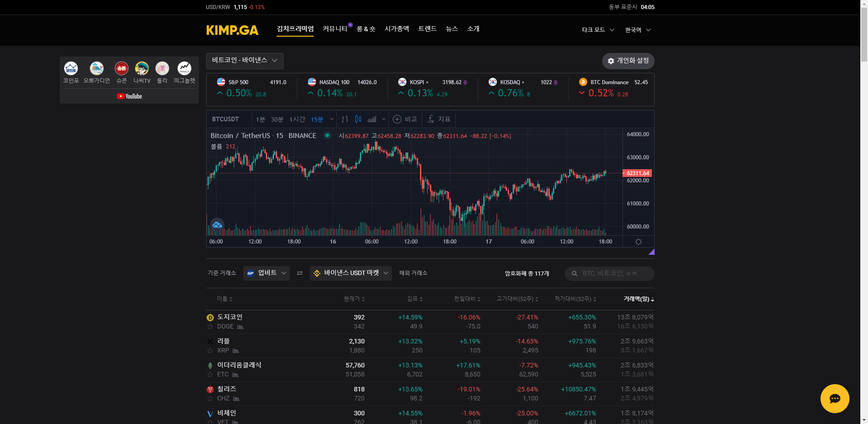Screen dimensions: 868x424
Task: Click the YouTube logo link
Action: (129, 96)
